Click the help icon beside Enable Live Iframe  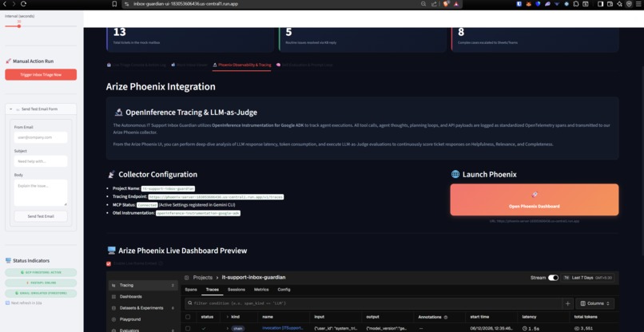coord(161,263)
